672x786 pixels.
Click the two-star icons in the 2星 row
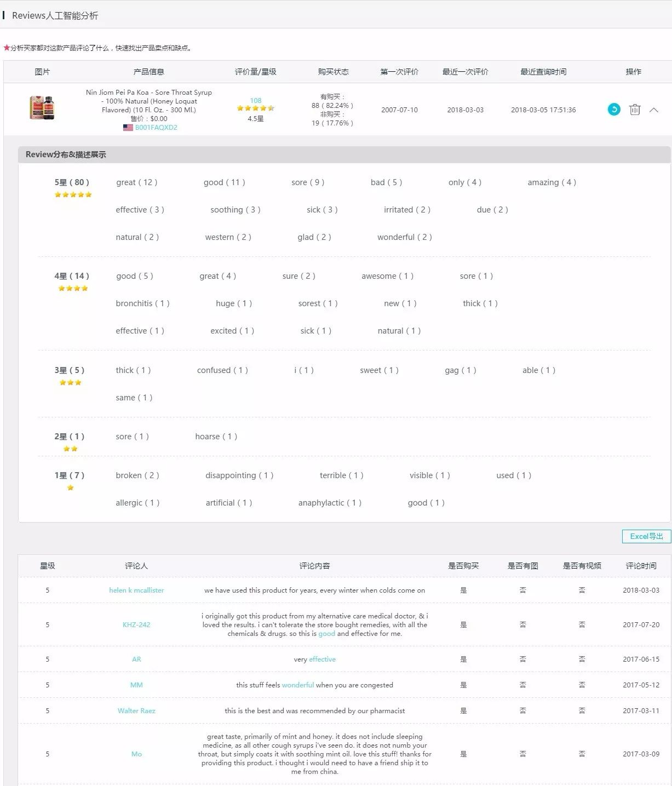click(x=70, y=448)
